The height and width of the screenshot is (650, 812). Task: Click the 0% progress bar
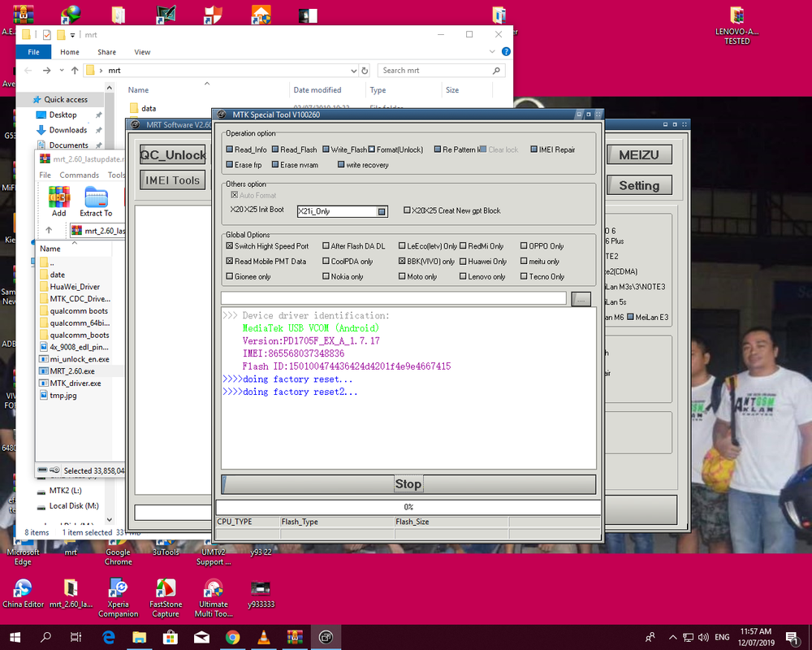point(408,507)
